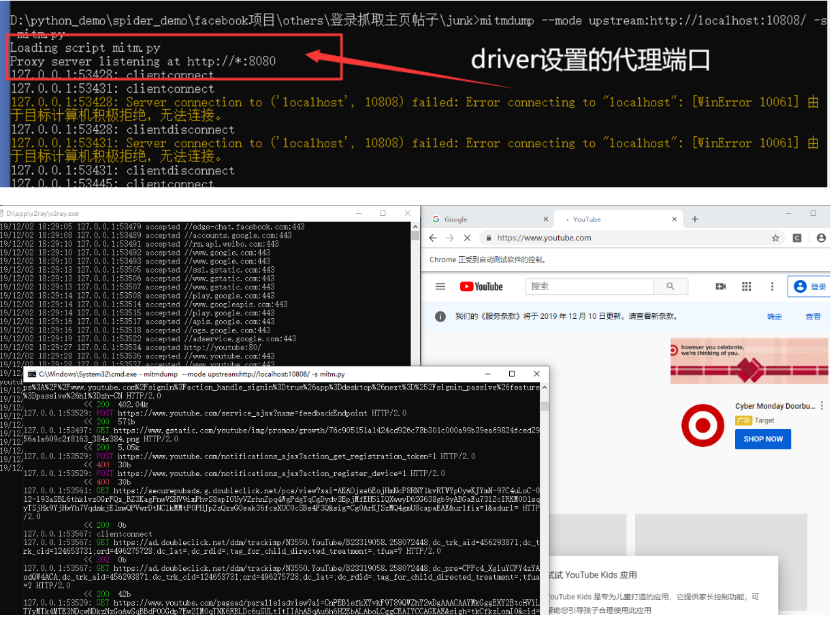
Task: Toggle the YouTube sidebar with the hamburger icon
Action: click(440, 286)
